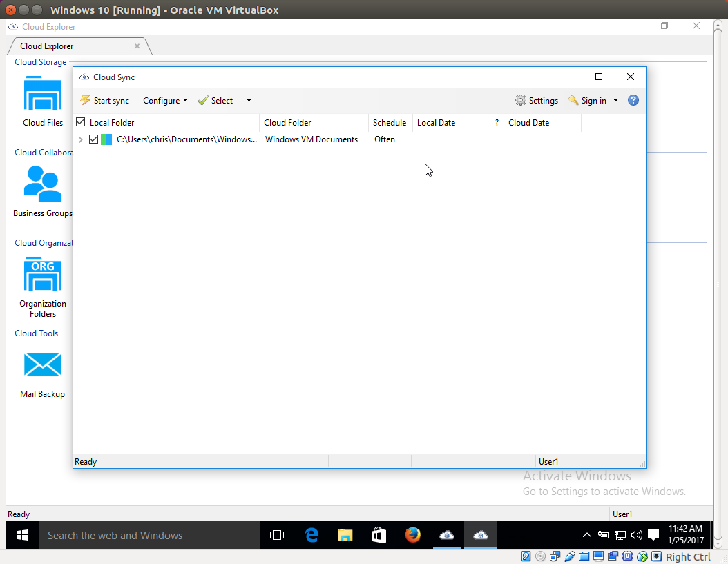Open Mail Backup in Cloud Explorer
728x564 pixels.
point(42,375)
